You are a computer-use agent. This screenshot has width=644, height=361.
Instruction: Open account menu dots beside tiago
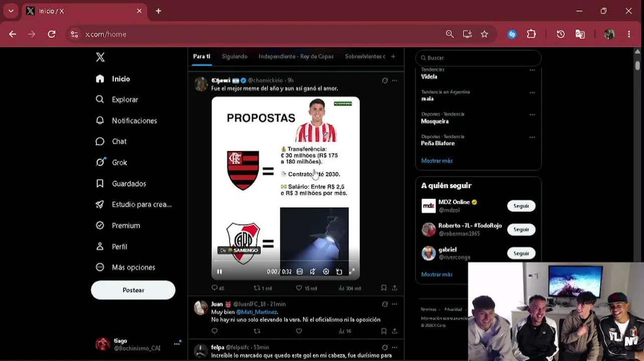click(177, 343)
